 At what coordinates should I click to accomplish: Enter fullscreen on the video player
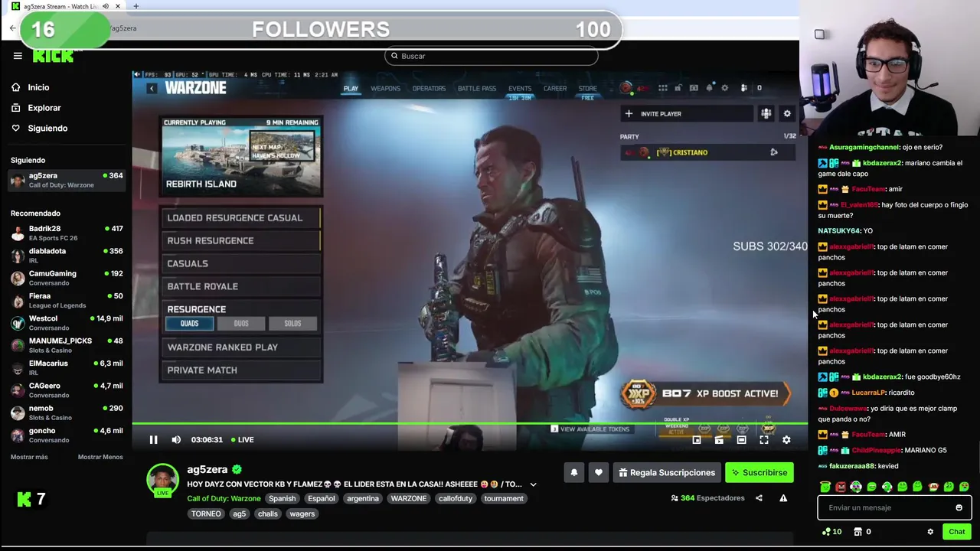(764, 440)
